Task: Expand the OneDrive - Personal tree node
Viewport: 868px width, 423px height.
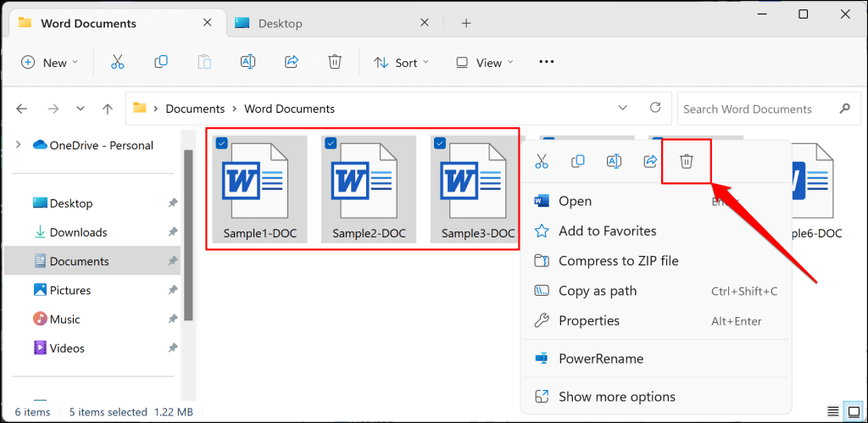Action: pyautogui.click(x=19, y=145)
